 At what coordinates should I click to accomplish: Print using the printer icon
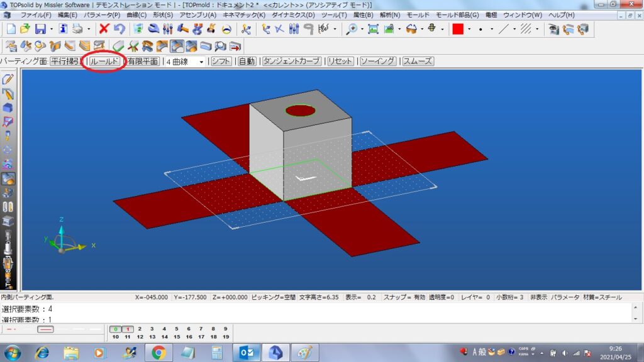coord(77,29)
